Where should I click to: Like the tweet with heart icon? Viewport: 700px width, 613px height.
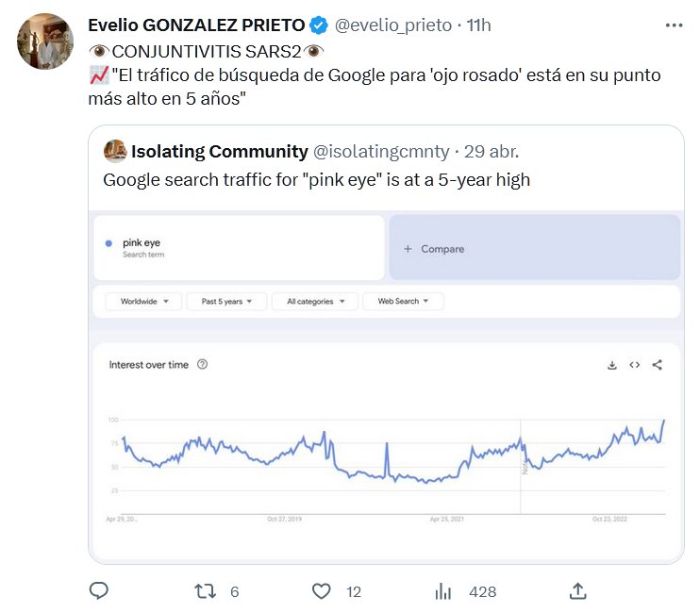[x=322, y=591]
